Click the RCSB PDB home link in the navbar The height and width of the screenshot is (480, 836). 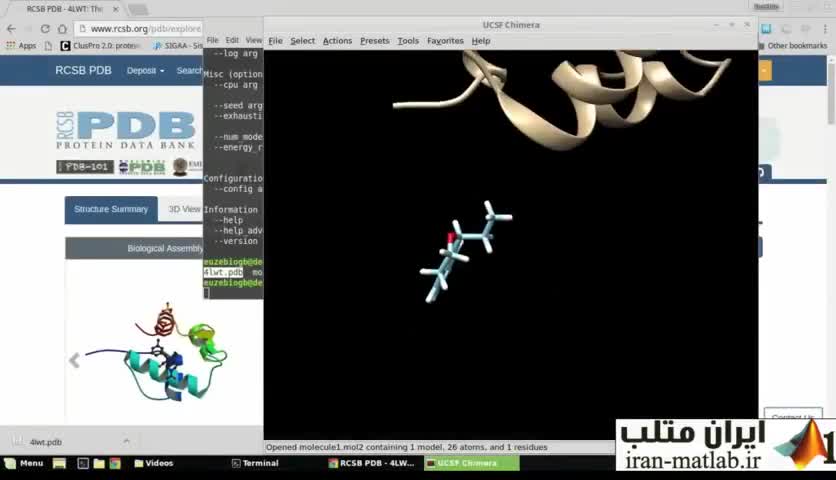point(83,70)
